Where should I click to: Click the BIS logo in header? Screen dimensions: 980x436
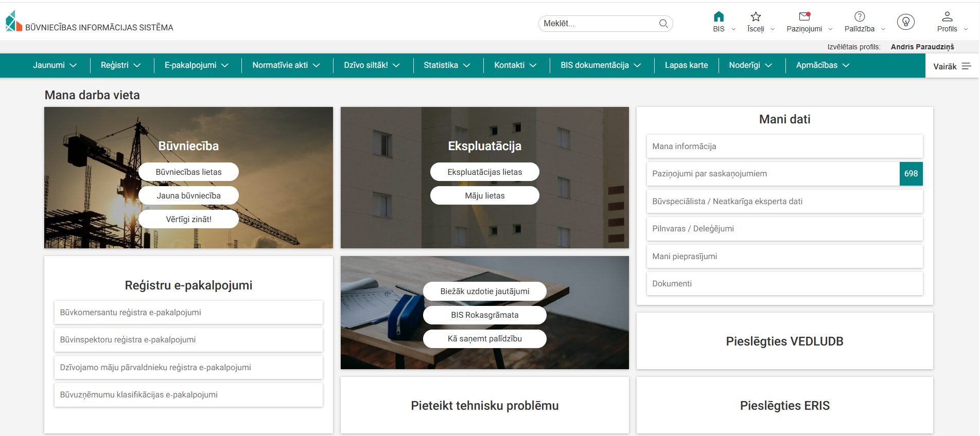pos(14,22)
